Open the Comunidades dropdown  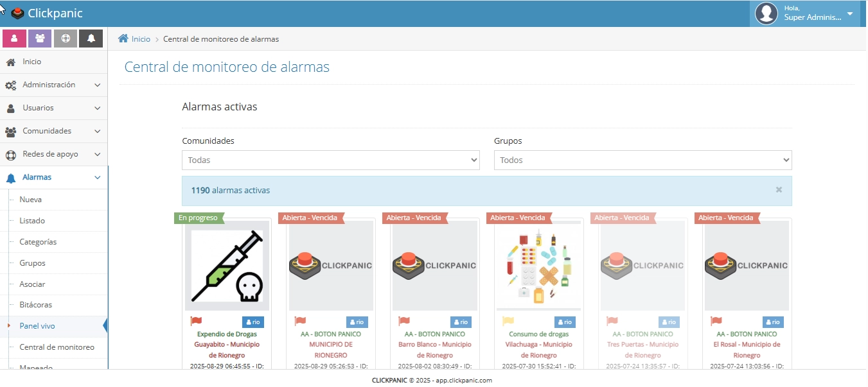(330, 160)
